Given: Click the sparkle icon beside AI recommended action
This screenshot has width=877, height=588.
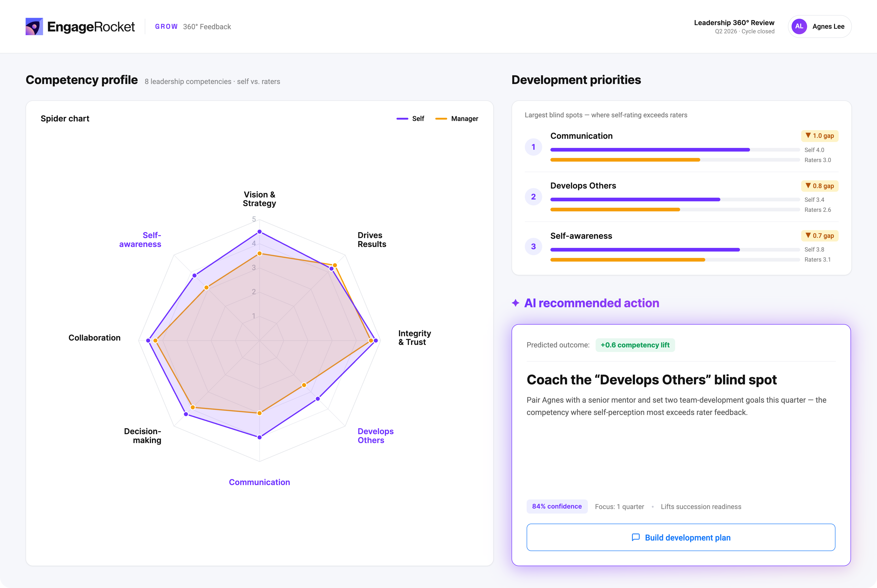Looking at the screenshot, I should (516, 303).
